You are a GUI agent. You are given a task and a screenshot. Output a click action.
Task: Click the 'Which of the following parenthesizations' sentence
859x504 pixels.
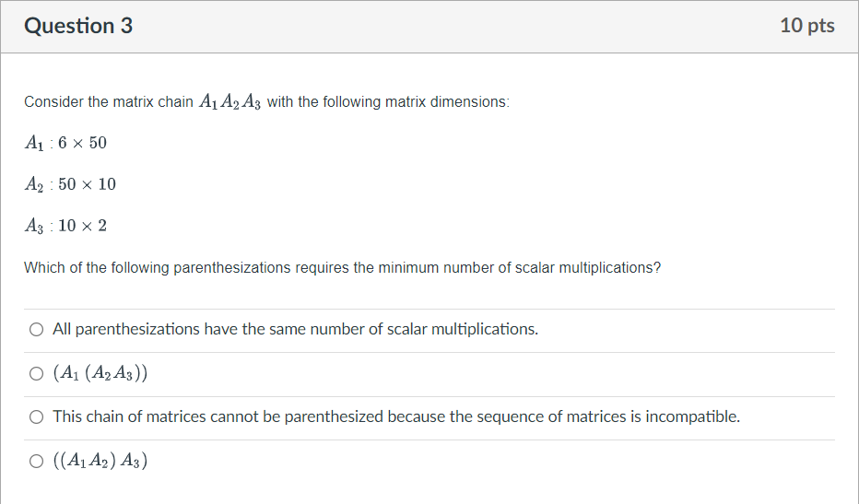(x=342, y=268)
